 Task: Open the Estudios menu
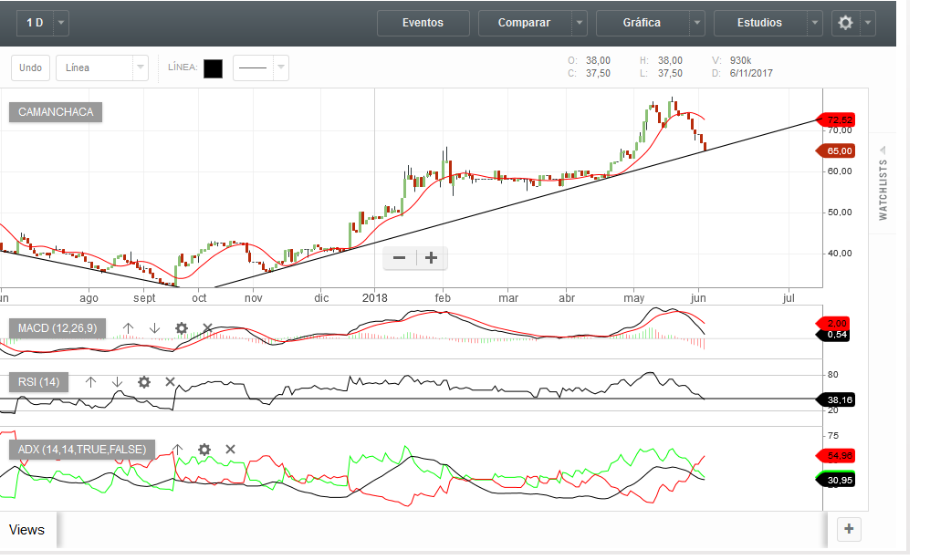coord(759,23)
